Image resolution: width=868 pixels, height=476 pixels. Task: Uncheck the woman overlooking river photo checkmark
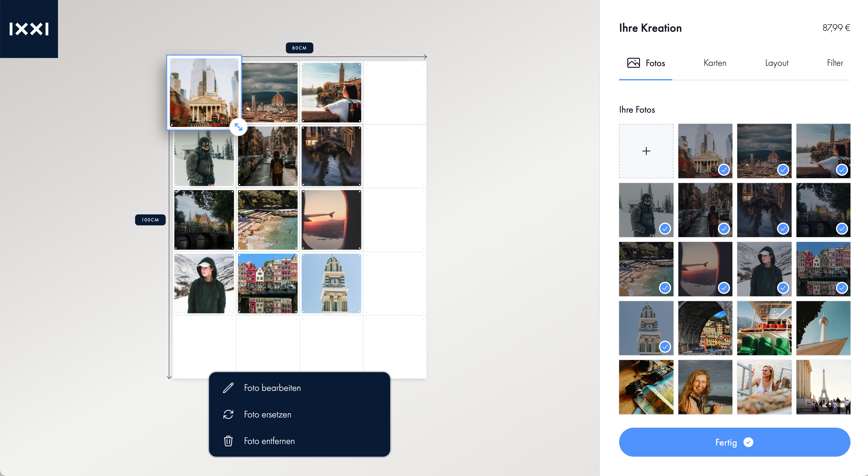[842, 170]
